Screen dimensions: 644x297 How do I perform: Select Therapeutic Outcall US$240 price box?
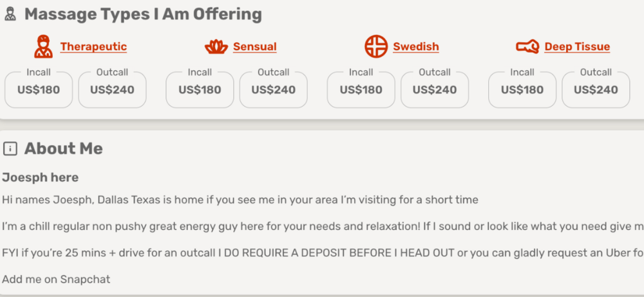coord(112,90)
